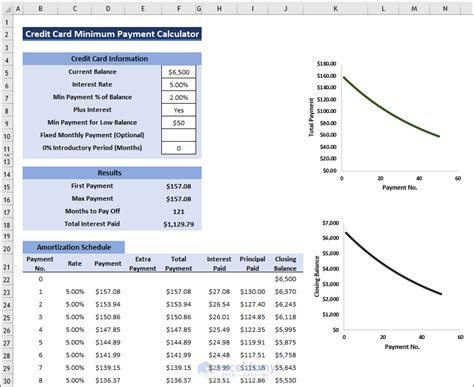Select opening closing balance cell $6,500 in row 22
The image size is (474, 387).
(286, 279)
